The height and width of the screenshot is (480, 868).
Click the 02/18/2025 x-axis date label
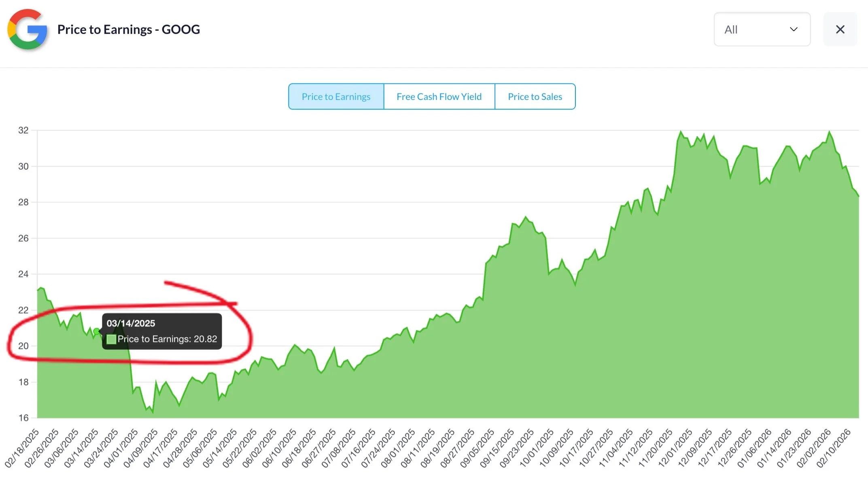[22, 448]
